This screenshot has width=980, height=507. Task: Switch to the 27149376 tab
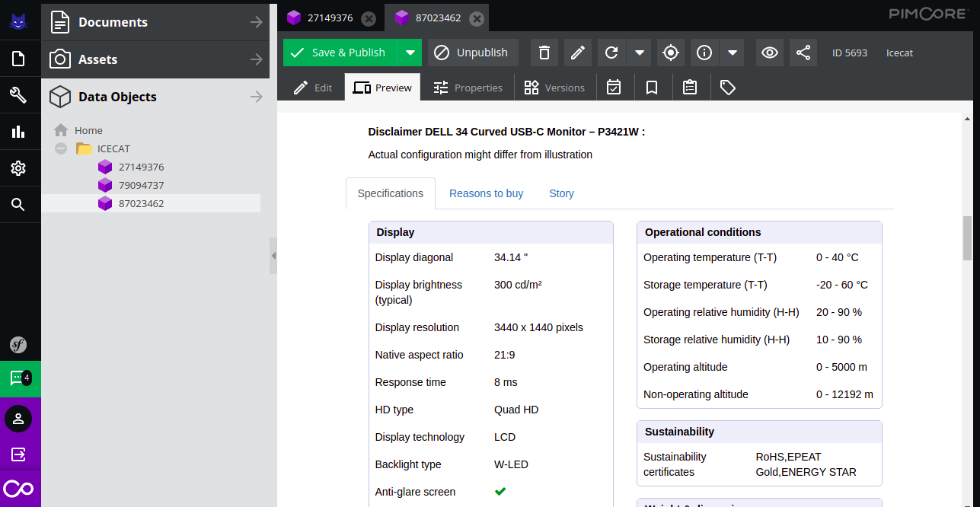[330, 18]
